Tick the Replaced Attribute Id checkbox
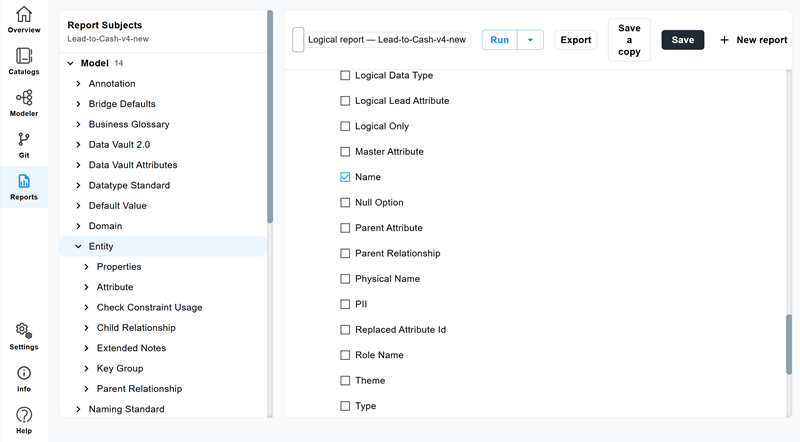800x442 pixels. point(345,330)
